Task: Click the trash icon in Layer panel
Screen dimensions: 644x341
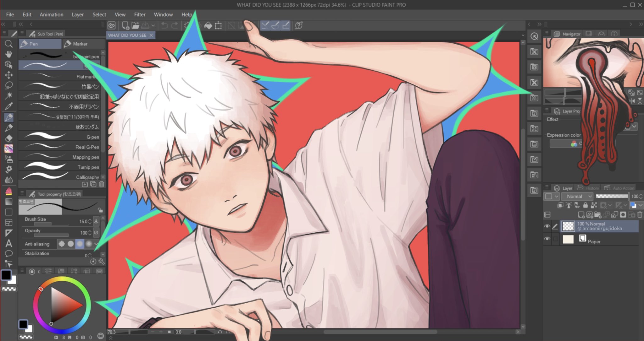Action: [x=640, y=215]
